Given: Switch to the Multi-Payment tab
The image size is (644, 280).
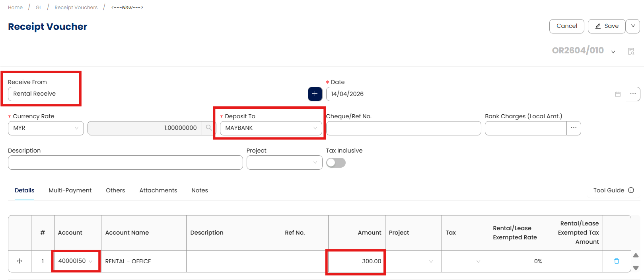Looking at the screenshot, I should (x=70, y=190).
